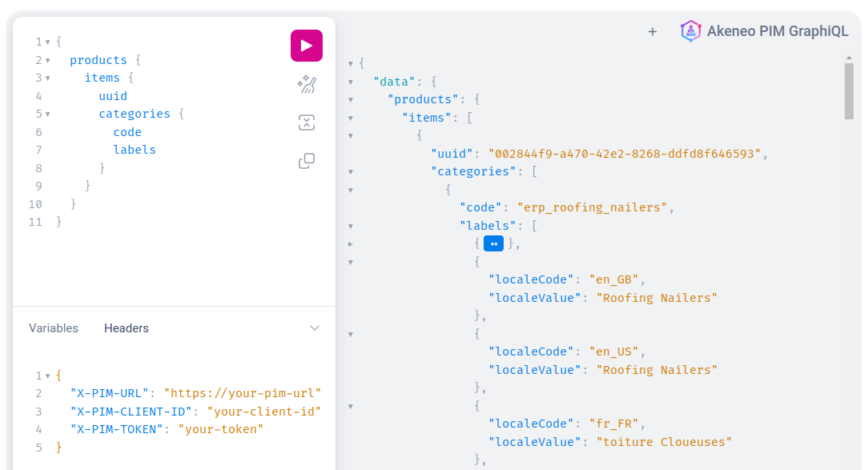Switch to the Variables tab
The height and width of the screenshot is (470, 868).
(x=53, y=327)
